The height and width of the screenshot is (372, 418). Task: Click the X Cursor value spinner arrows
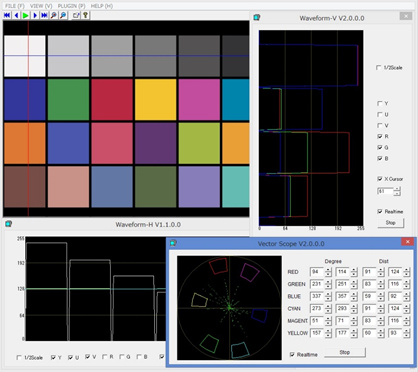pyautogui.click(x=397, y=191)
